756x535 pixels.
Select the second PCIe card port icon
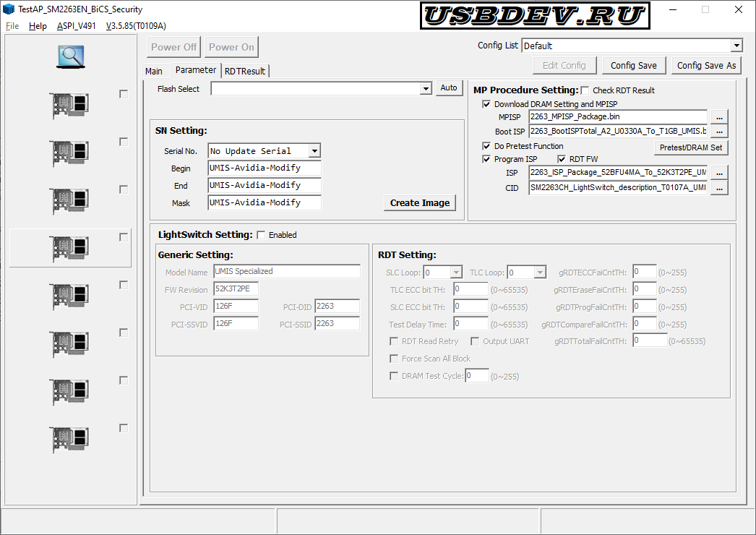tap(70, 153)
